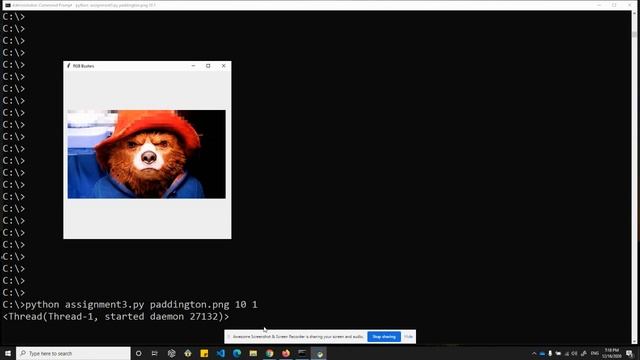Click Hide on the screen-sharing bar
The image size is (640, 360).
pyautogui.click(x=408, y=337)
